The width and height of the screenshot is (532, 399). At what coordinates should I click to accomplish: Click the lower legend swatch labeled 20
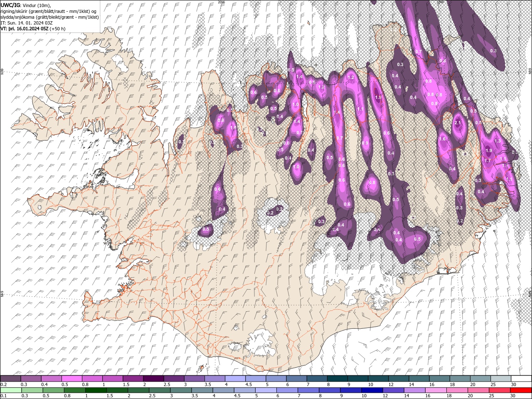click(x=478, y=390)
